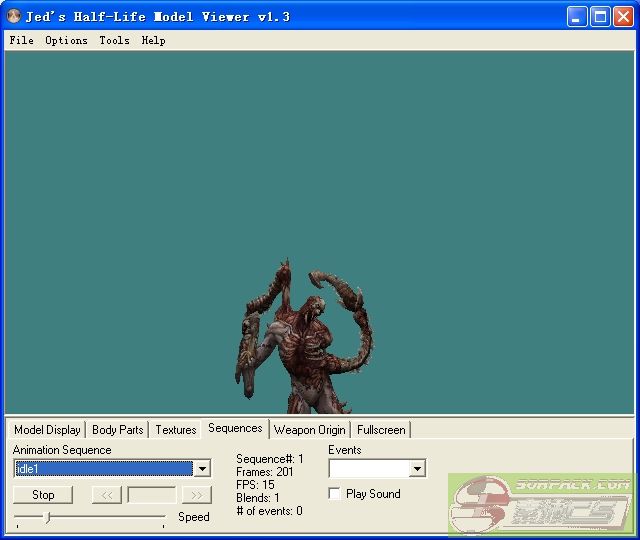Click the Speed slider handle
Viewport: 640px width, 540px height.
[x=47, y=517]
